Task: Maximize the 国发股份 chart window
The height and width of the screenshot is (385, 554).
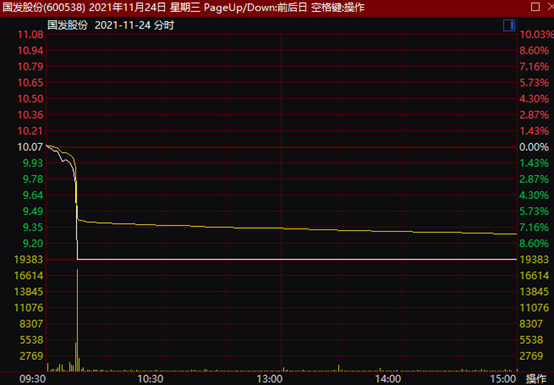Action: point(535,7)
